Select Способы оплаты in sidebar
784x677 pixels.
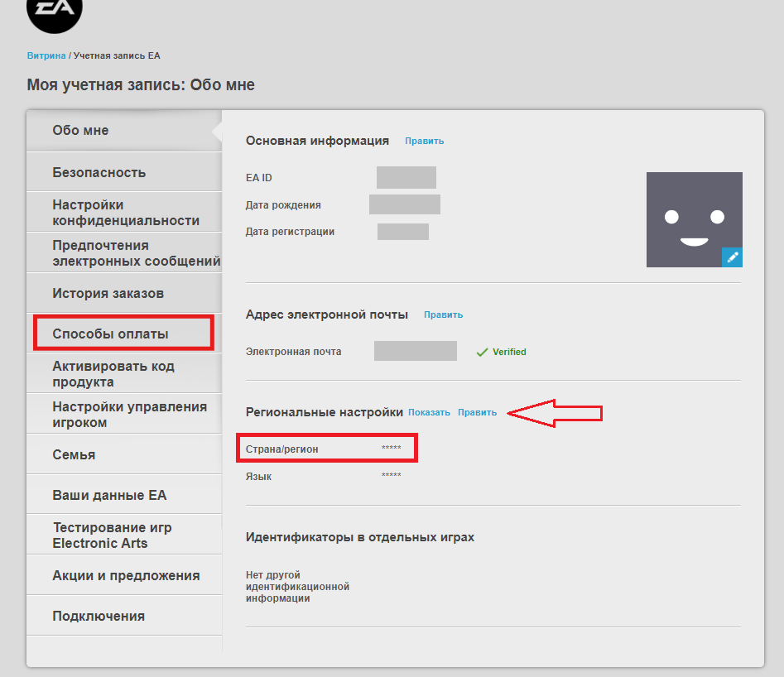tap(110, 334)
